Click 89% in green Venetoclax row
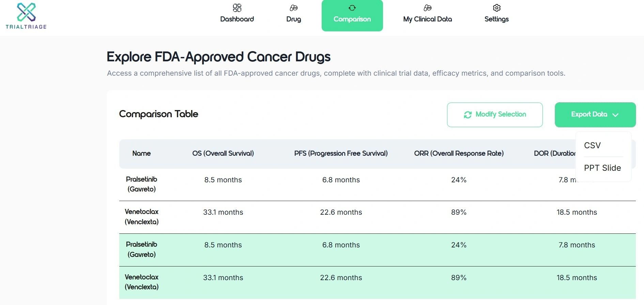This screenshot has height=305, width=644. (x=459, y=278)
